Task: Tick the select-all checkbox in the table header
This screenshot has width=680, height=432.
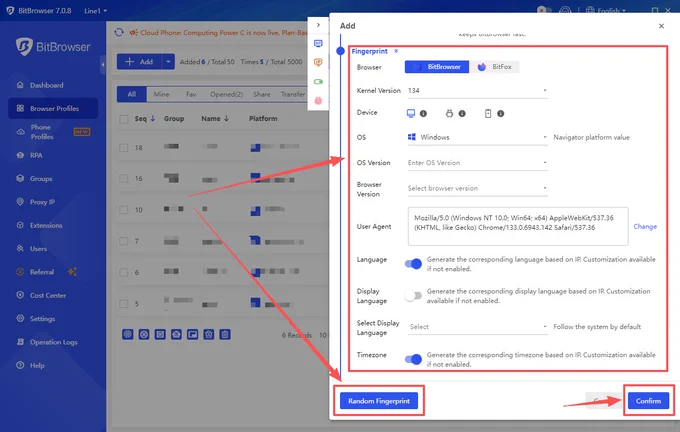Action: [x=124, y=119]
